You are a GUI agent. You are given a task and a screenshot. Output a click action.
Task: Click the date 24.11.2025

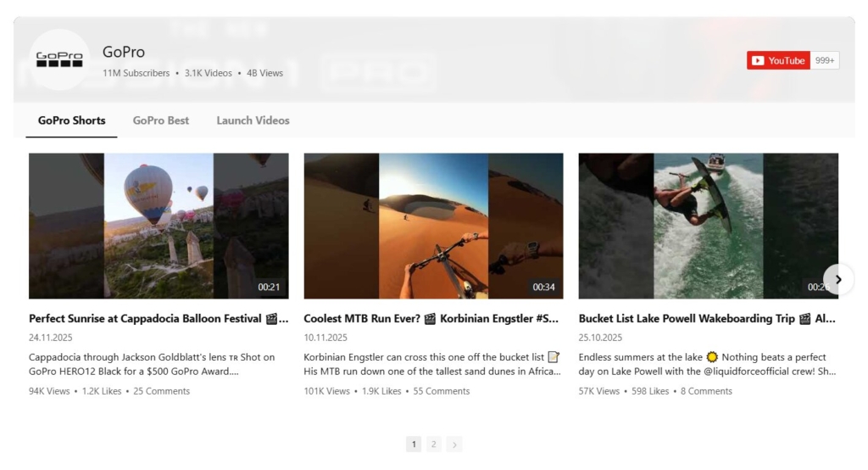click(50, 338)
